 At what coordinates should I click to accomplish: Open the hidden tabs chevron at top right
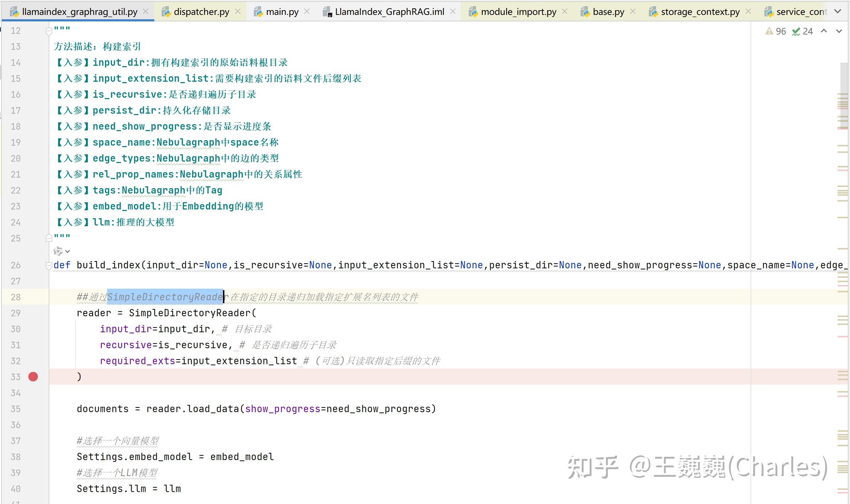tap(838, 11)
